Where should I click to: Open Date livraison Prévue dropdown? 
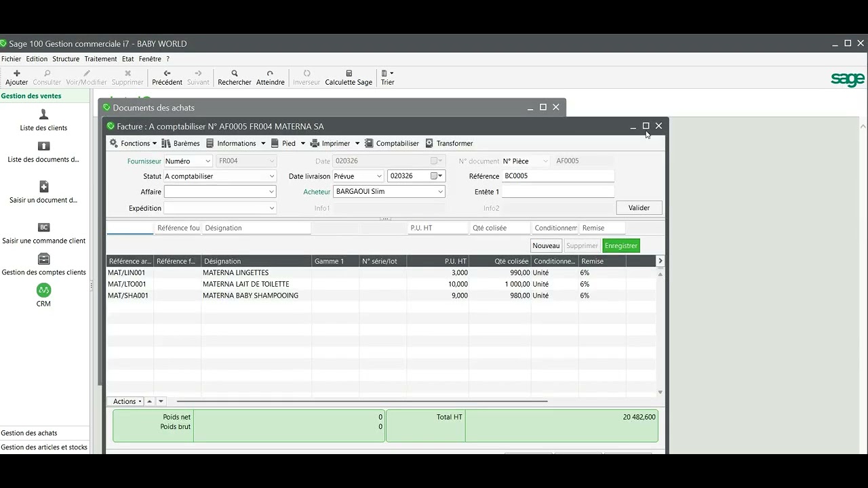coord(358,176)
